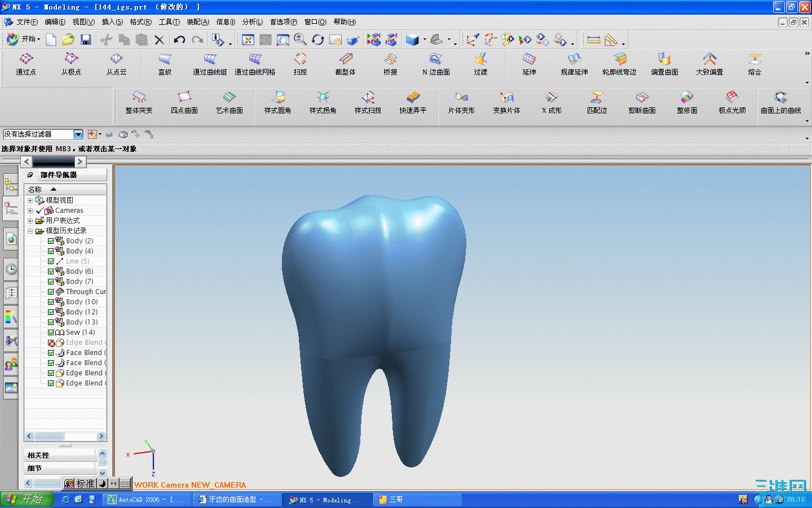Image resolution: width=812 pixels, height=508 pixels.
Task: Open the 规律延伸 (Law Extension) tool
Action: coord(574,64)
